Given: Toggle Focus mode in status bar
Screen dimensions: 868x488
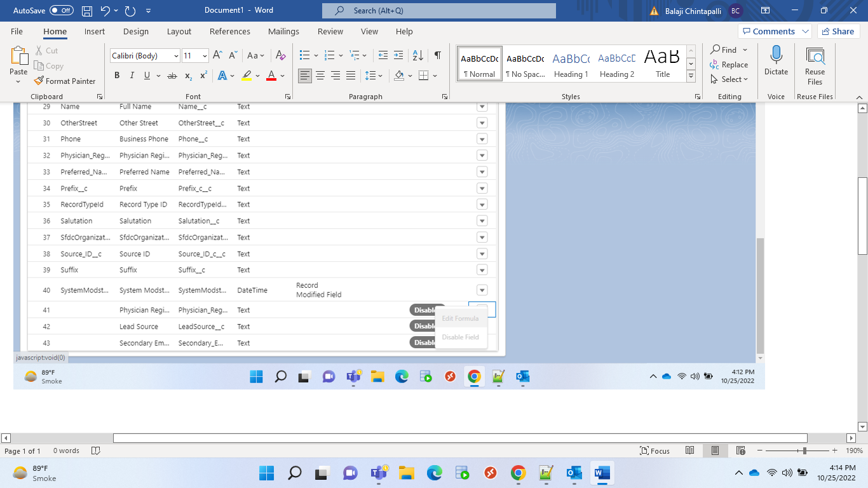Looking at the screenshot, I should (654, 451).
